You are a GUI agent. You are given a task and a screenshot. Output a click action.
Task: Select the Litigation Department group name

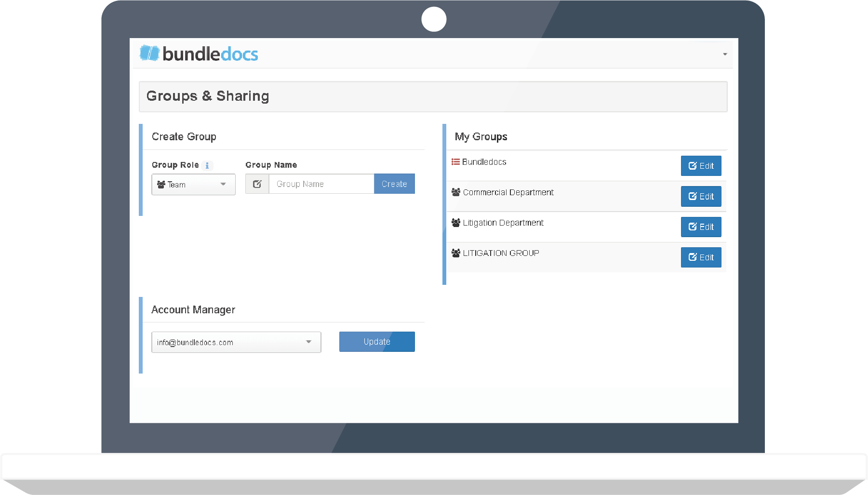click(503, 223)
